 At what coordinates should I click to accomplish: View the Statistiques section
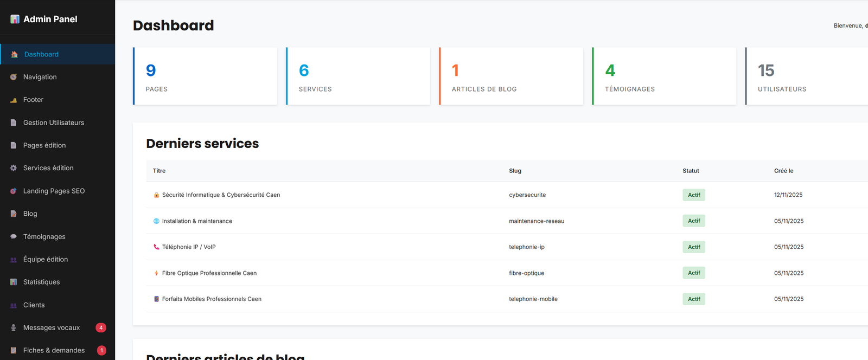[58, 282]
